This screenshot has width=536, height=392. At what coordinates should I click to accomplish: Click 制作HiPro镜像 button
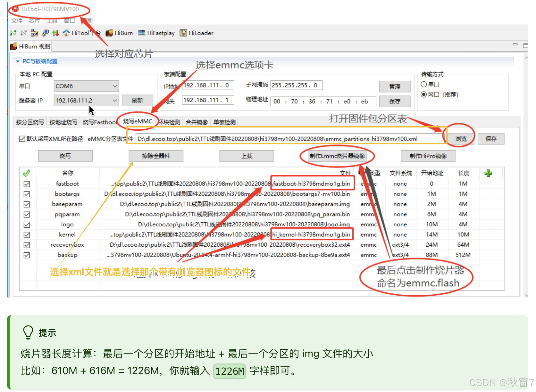point(428,156)
